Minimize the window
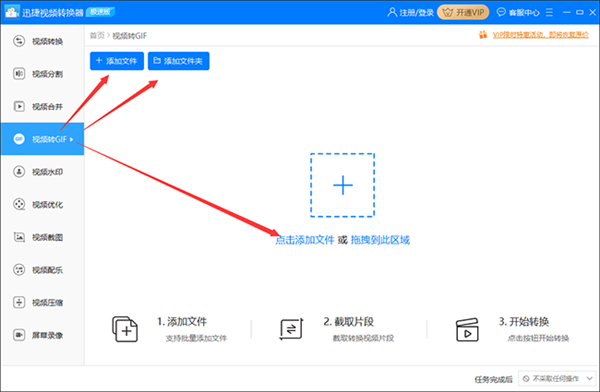 coord(567,13)
